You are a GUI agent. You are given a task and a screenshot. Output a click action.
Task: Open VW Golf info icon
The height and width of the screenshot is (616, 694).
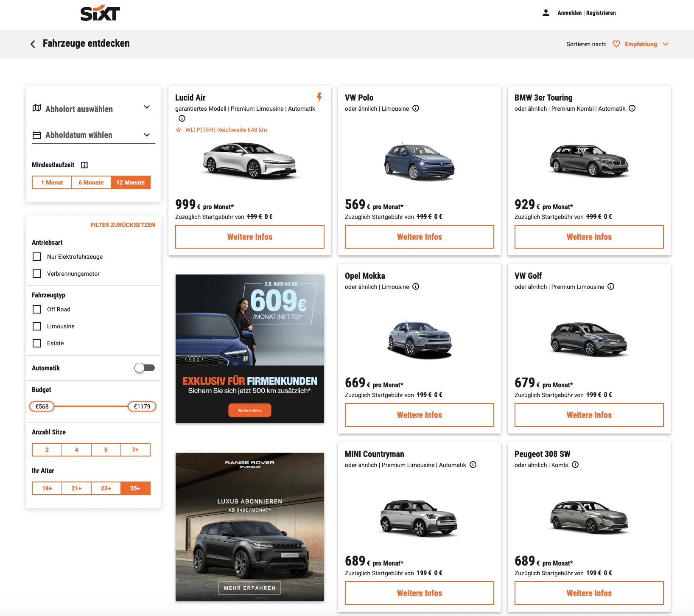click(611, 286)
